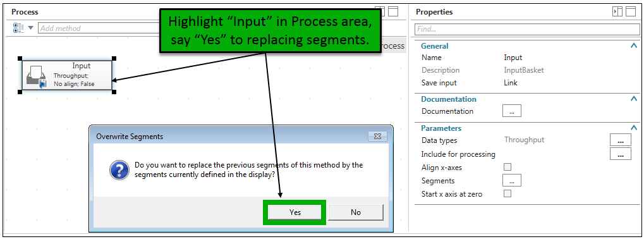This screenshot has height=239, width=644.
Task: Click No in Overwrite Segments dialog
Action: [356, 212]
